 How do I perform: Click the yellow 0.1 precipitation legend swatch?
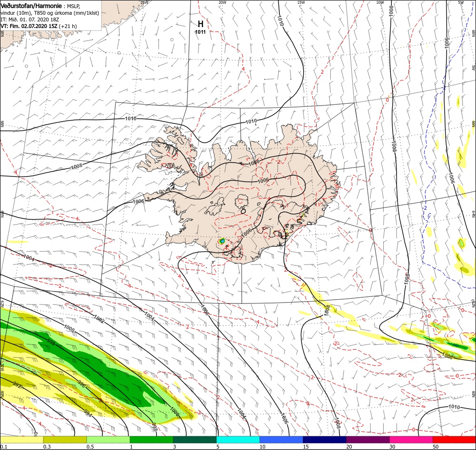[21, 440]
